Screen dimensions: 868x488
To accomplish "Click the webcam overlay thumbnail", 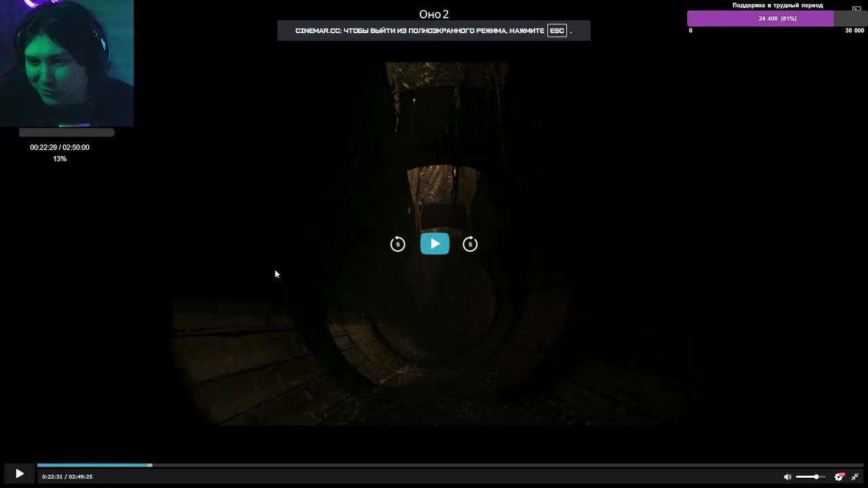I will [x=66, y=63].
